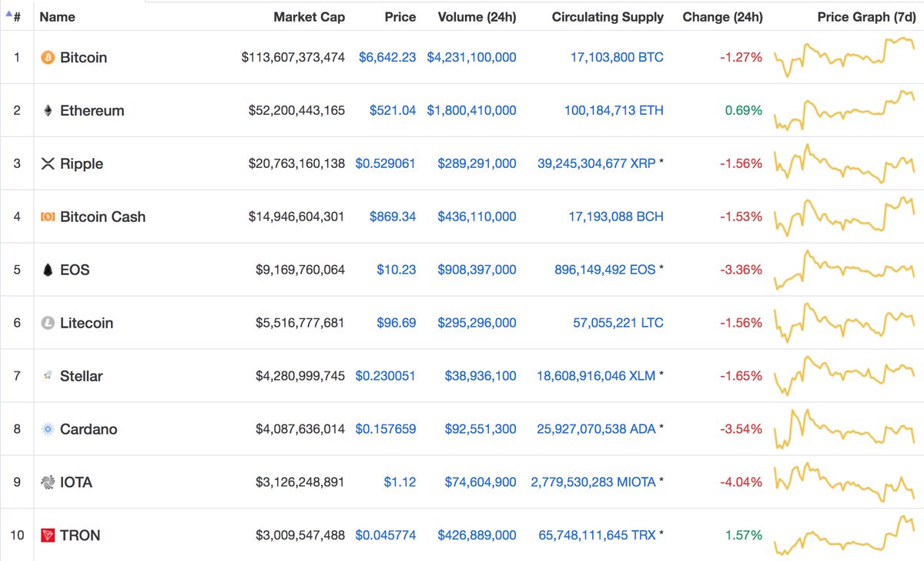Sort table by Market Cap header
Viewport: 924px width, 561px height.
tap(310, 17)
